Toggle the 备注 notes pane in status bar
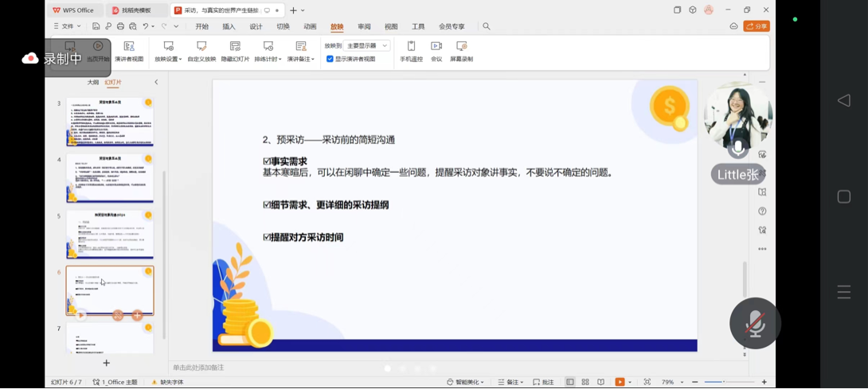The height and width of the screenshot is (389, 868). click(x=510, y=382)
